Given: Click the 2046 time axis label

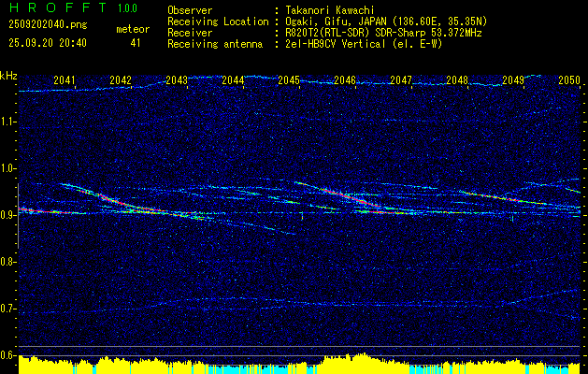Looking at the screenshot, I should (x=345, y=80).
